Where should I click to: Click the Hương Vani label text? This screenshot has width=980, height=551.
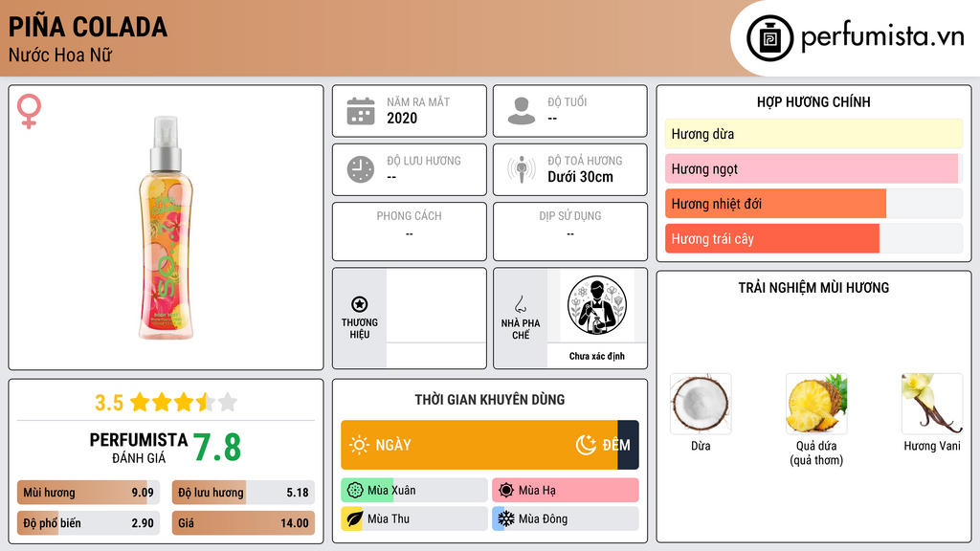[932, 446]
